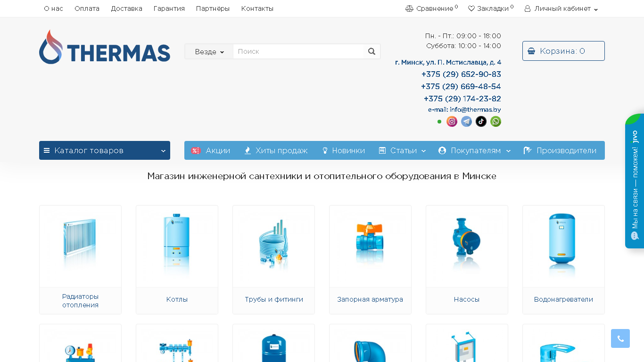The height and width of the screenshot is (362, 644).
Task: Click the Пн. - Пт.: 09:00 - 18:00 hours text
Action: point(463,36)
